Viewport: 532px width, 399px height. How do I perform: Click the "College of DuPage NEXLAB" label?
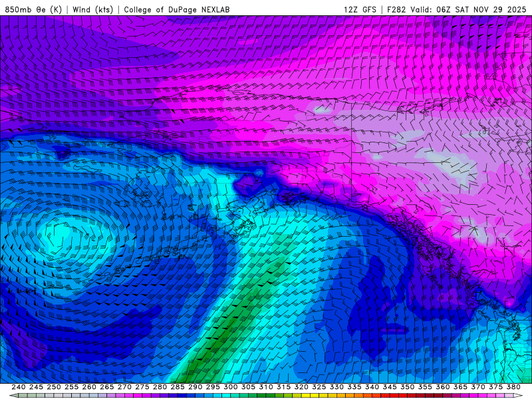pyautogui.click(x=177, y=9)
